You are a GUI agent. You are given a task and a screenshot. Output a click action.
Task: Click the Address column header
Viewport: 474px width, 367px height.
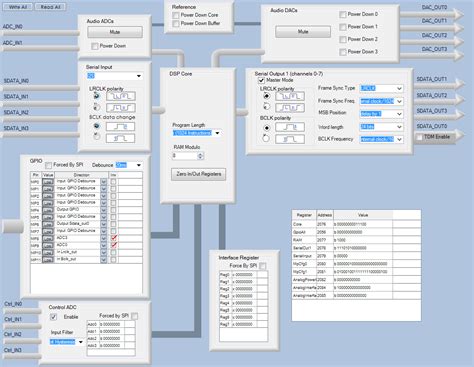[325, 215]
